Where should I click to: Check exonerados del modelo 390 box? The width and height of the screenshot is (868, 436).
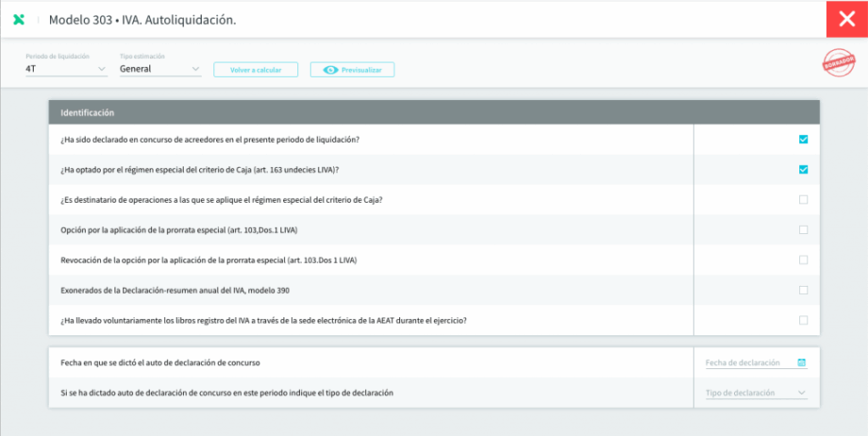click(803, 291)
